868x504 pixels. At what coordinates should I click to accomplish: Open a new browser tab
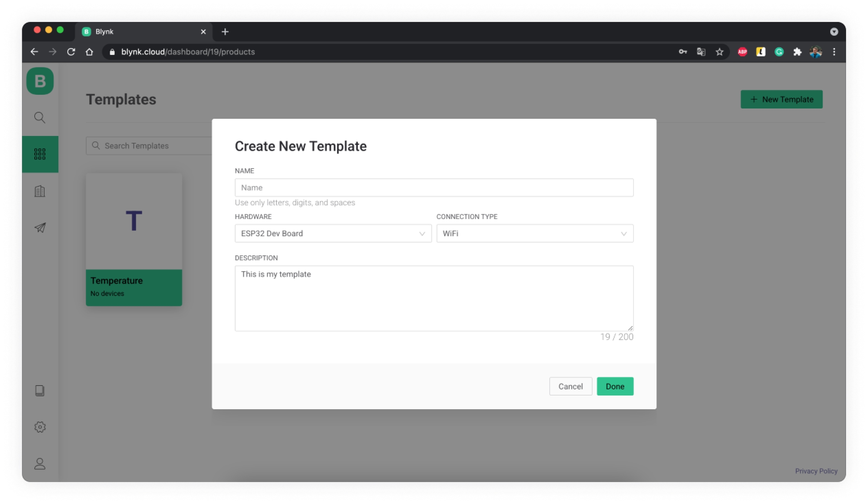pos(225,32)
